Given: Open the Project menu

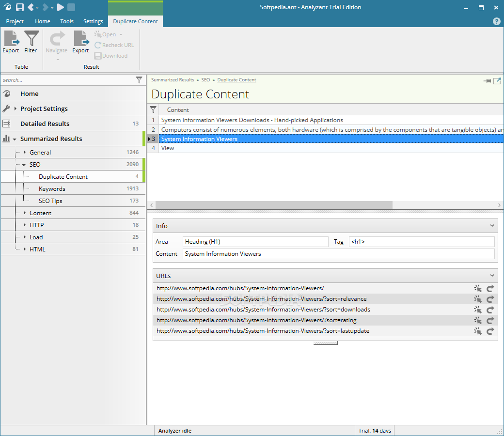Looking at the screenshot, I should click(15, 21).
